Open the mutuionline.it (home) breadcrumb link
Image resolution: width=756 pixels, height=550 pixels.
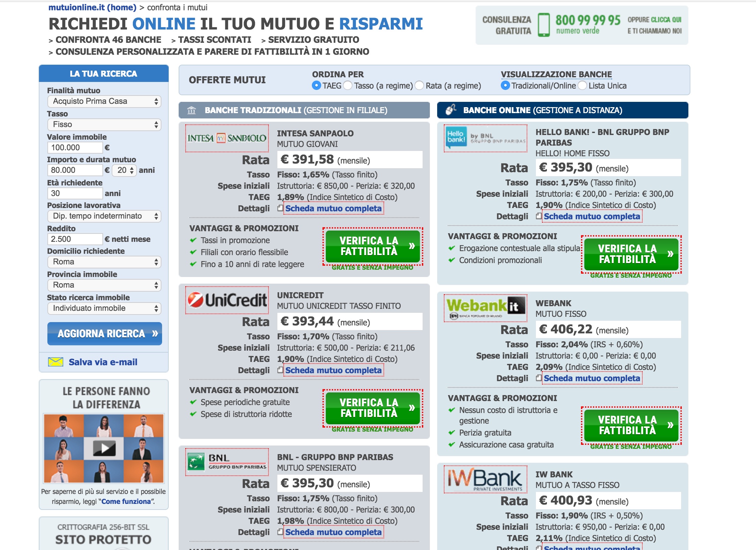tap(92, 7)
